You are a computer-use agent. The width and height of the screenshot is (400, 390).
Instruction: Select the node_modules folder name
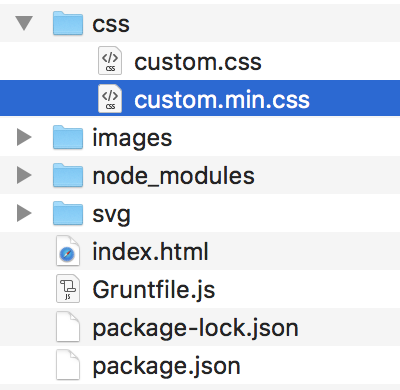[x=173, y=176]
